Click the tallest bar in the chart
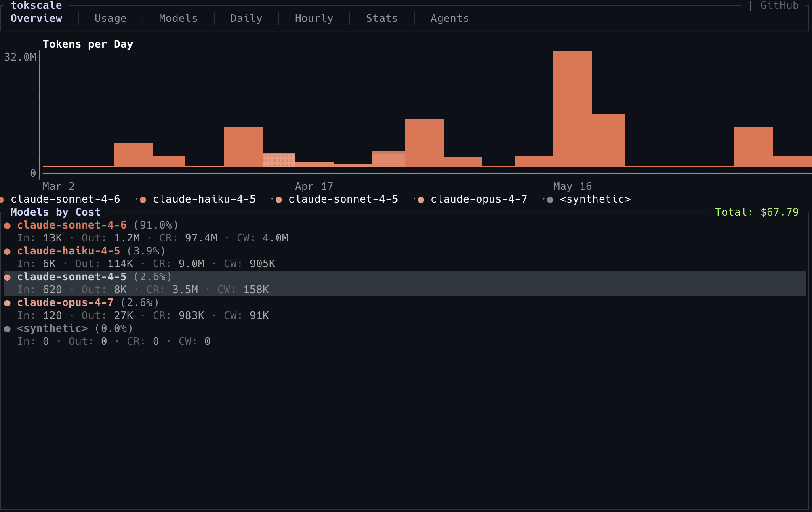 [573, 109]
